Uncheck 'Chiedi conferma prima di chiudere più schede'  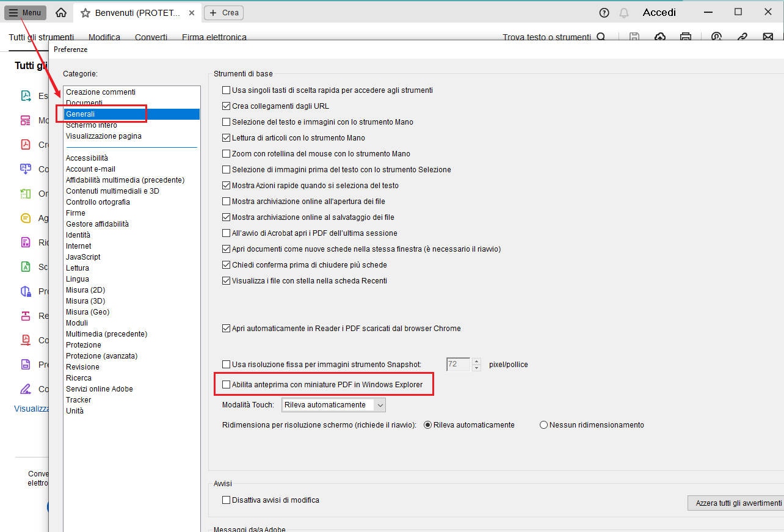click(227, 265)
